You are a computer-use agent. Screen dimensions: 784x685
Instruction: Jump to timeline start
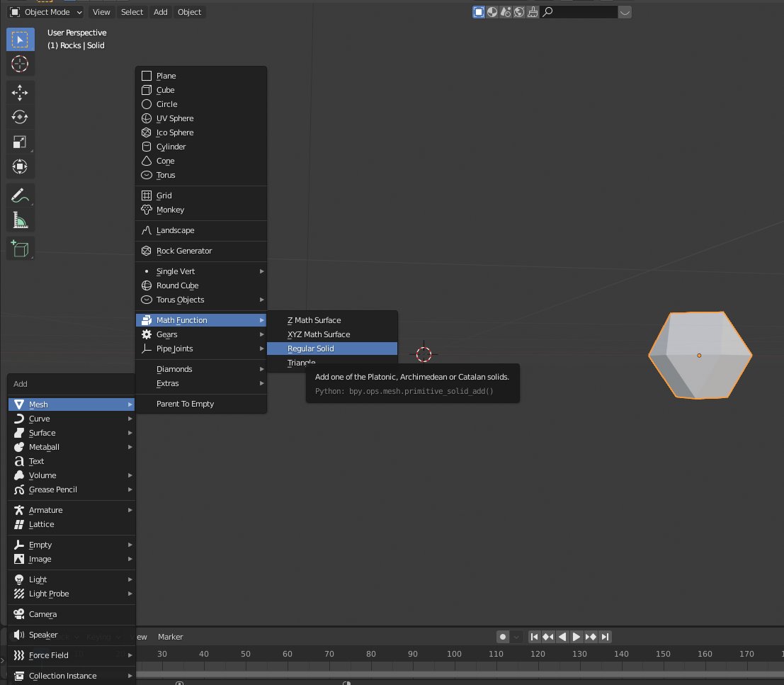[x=535, y=637]
